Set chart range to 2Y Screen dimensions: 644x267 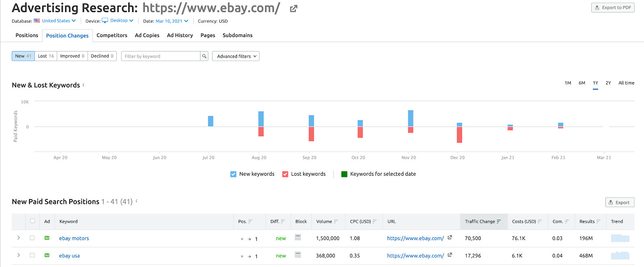tap(608, 83)
